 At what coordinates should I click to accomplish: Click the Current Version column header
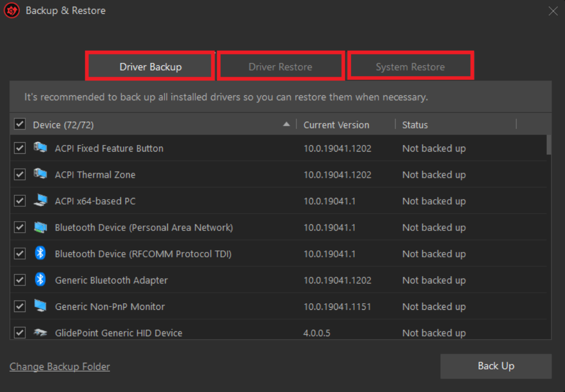tap(336, 125)
